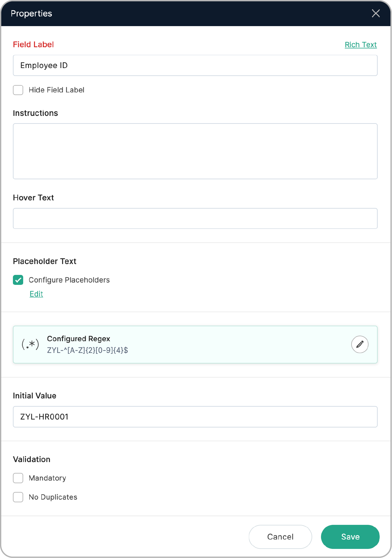Click the regex pattern text ZYL-^[A-Z]{2}[0-9]{4}$
Screen dimensions: 392x558
tap(87, 350)
